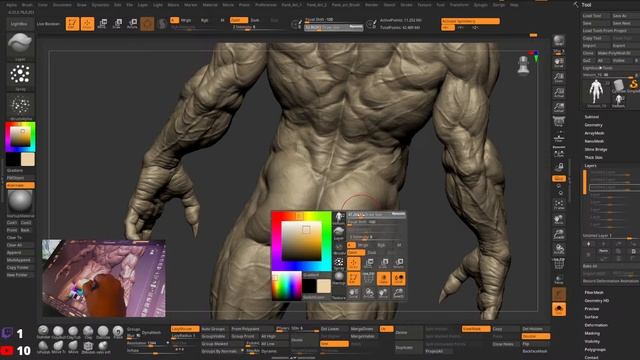Viewport: 640px width, 360px height.
Task: Click the cream main color swatch on left shelf
Action: click(x=28, y=159)
